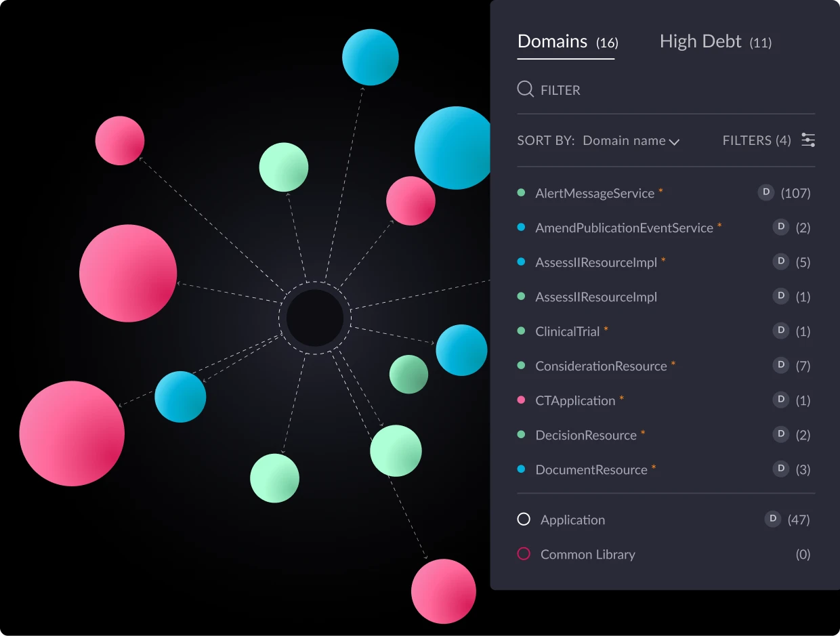Toggle the Application circle option
This screenshot has height=636, width=840.
coord(524,520)
